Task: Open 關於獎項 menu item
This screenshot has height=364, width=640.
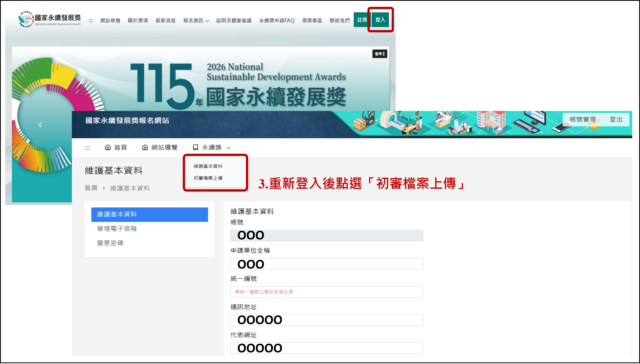Action: [x=138, y=20]
